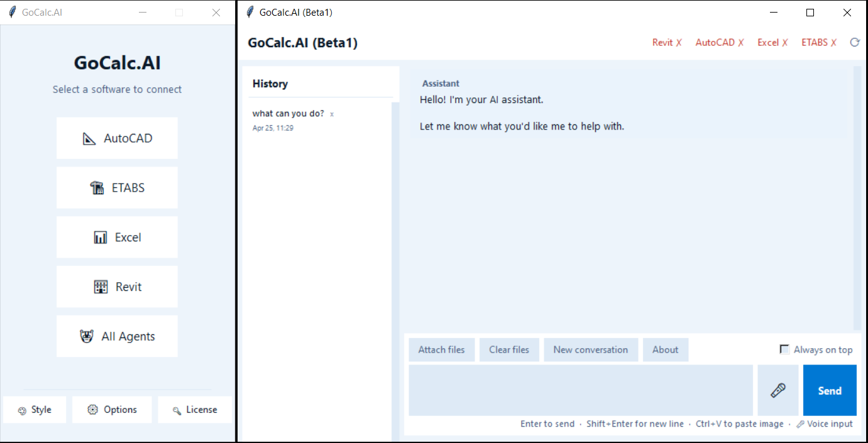Enable the Always on top checkbox
Screen dimensions: 868x443
[784, 349]
